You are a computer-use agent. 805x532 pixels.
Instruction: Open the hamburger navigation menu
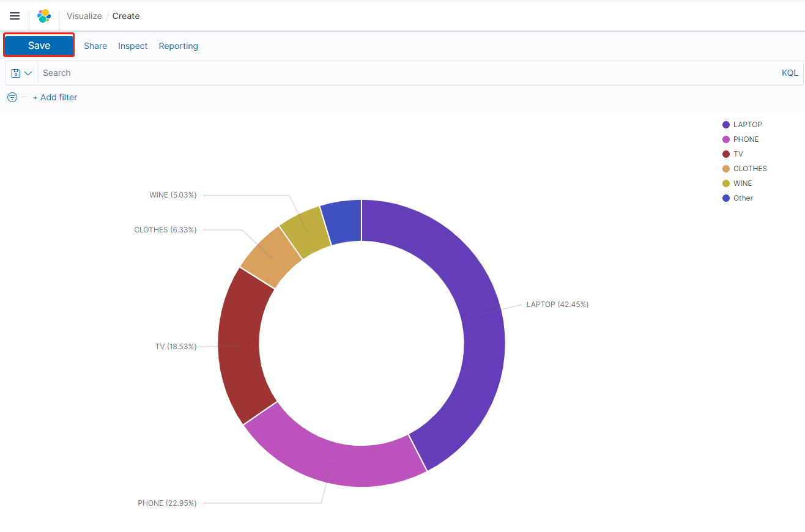15,16
